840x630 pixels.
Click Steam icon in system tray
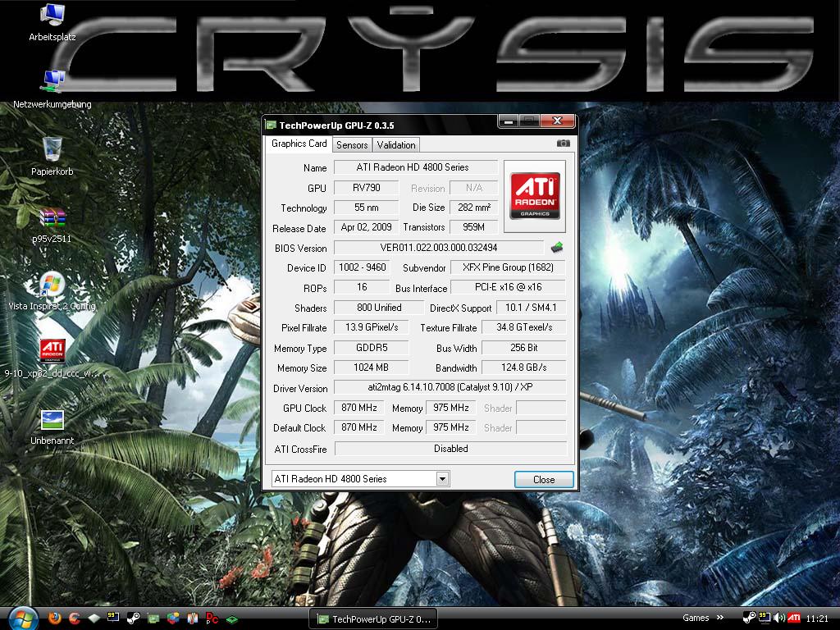pyautogui.click(x=749, y=619)
